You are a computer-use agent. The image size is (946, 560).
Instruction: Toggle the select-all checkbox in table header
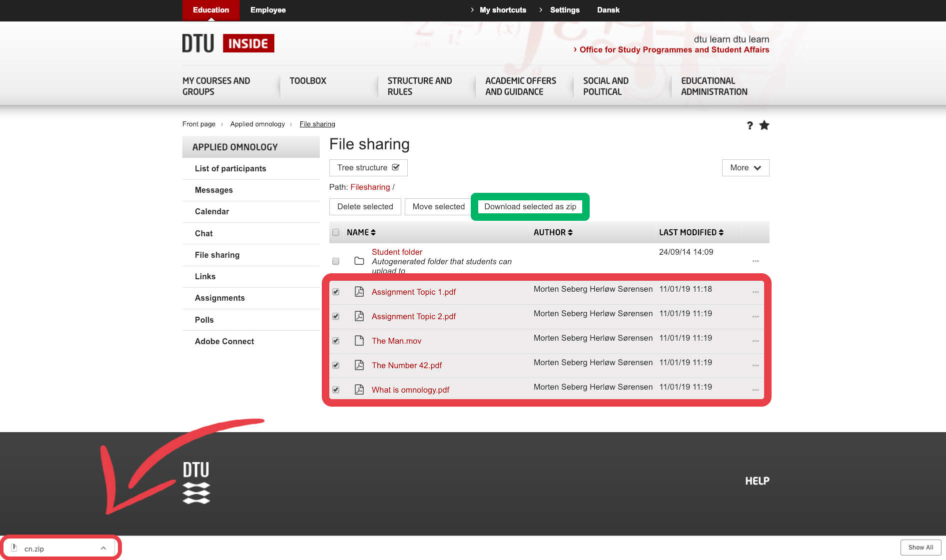point(336,232)
